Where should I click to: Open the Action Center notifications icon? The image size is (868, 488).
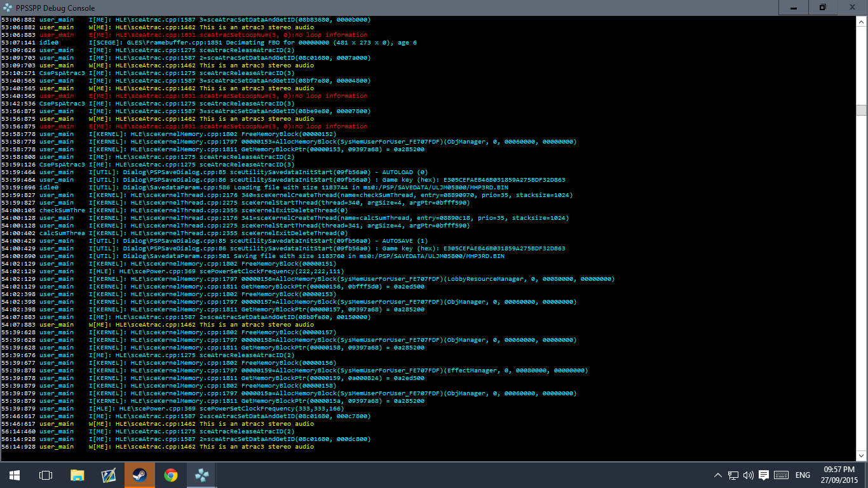[x=764, y=475]
